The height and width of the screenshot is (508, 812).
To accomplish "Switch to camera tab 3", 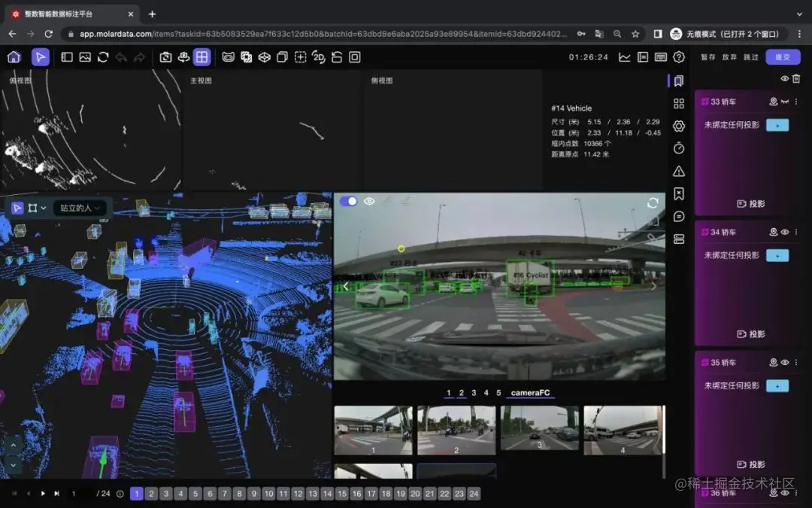I will tap(474, 393).
